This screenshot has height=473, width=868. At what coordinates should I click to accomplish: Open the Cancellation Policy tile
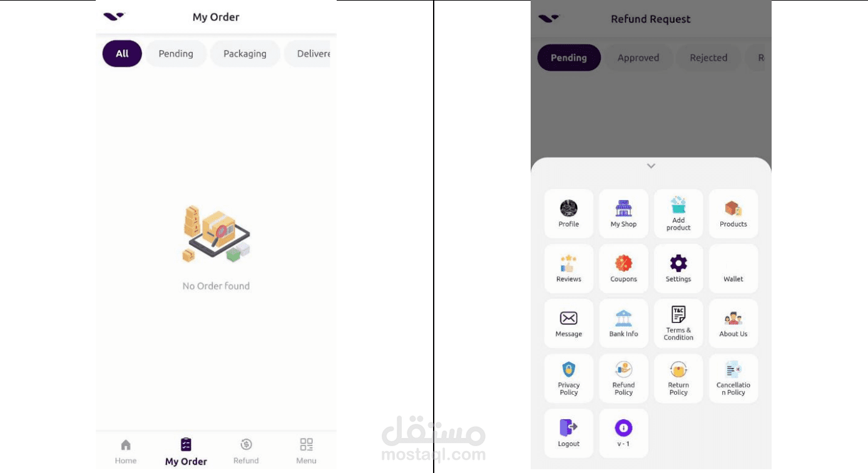pyautogui.click(x=733, y=379)
